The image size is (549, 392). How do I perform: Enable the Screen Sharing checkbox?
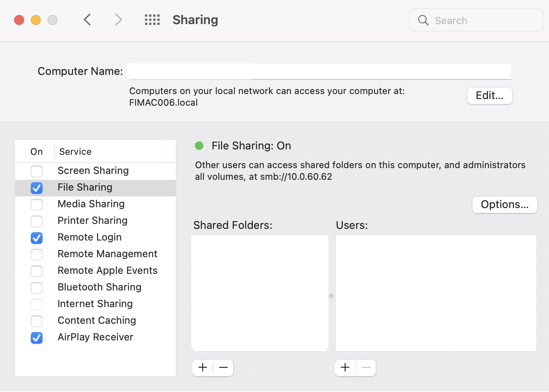[x=37, y=171]
